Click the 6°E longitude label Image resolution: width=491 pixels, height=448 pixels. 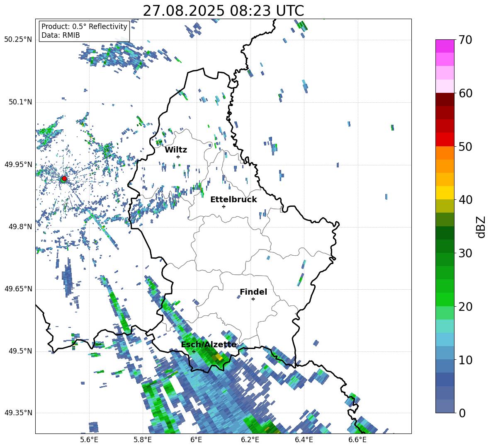tap(196, 440)
